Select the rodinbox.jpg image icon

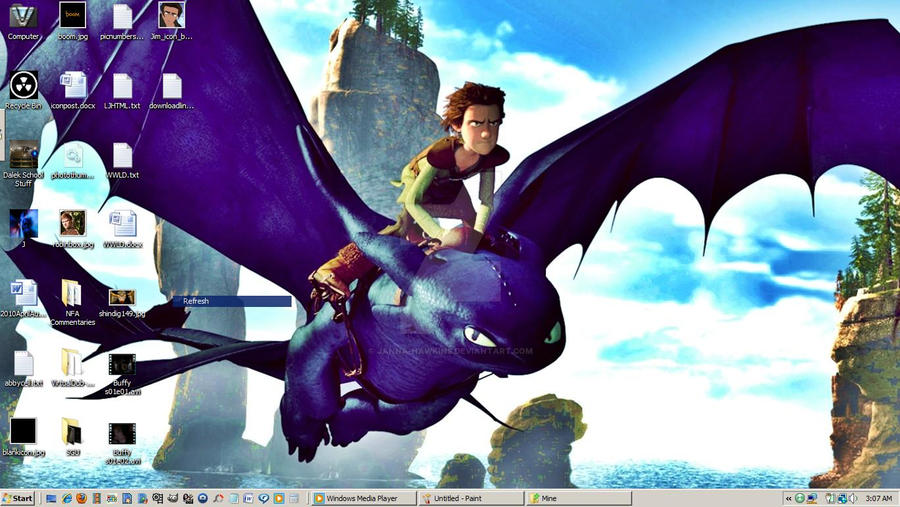[x=73, y=230]
